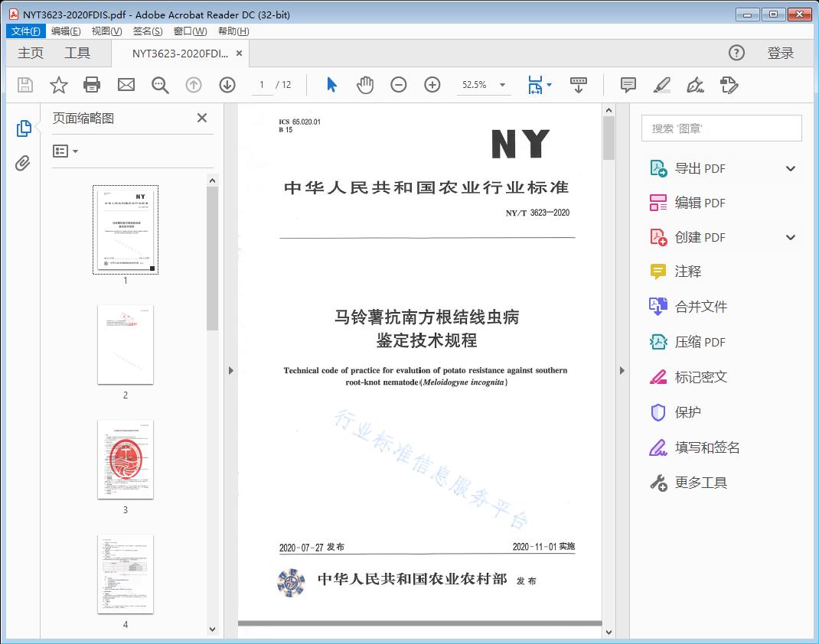The image size is (819, 644).
Task: Open attachments using the paperclip icon
Action: coord(23,161)
